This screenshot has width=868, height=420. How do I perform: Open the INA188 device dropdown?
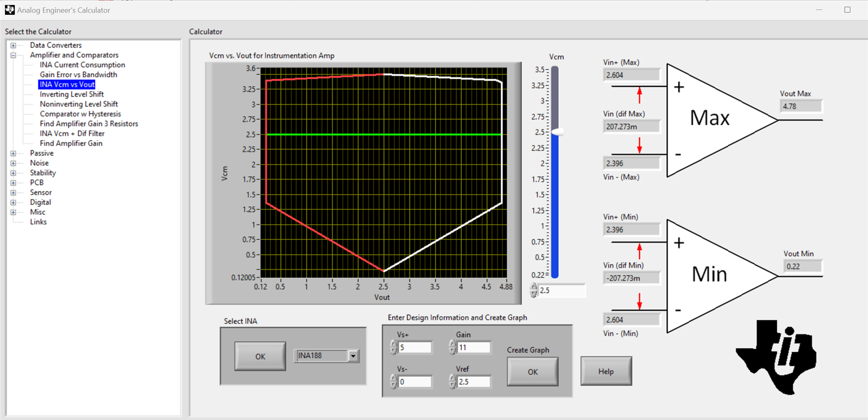click(x=353, y=356)
